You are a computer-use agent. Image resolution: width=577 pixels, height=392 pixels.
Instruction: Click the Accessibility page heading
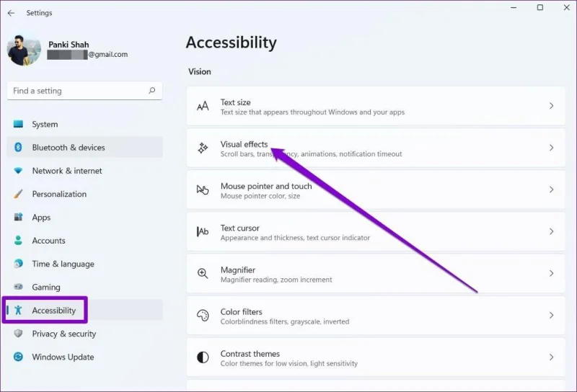[x=231, y=43]
